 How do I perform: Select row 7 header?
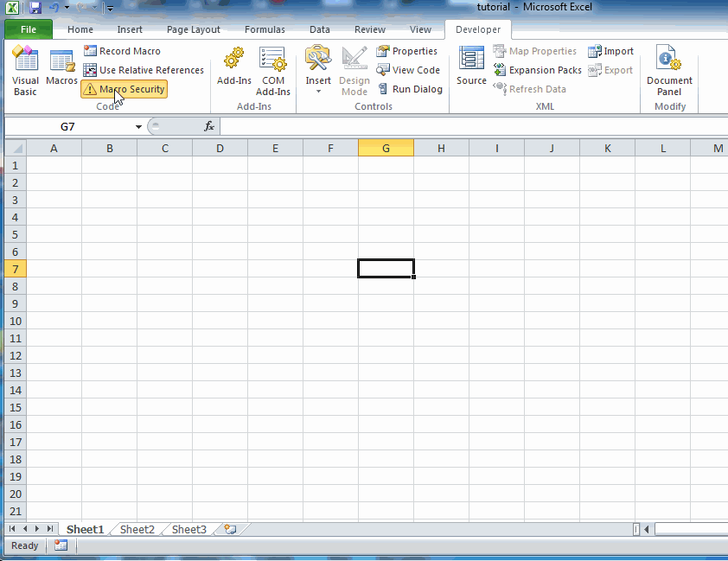[x=16, y=269]
